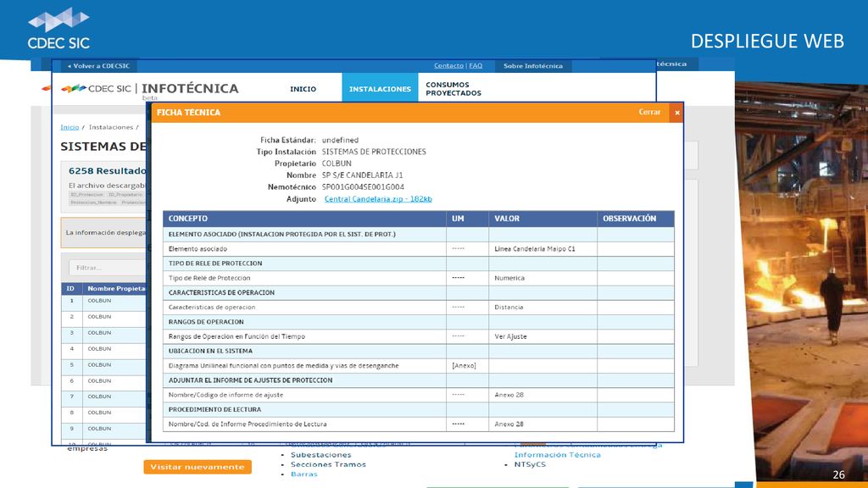Screen dimensions: 868x488
Task: Click the Cerrar link in the dialog header
Action: [x=649, y=112]
